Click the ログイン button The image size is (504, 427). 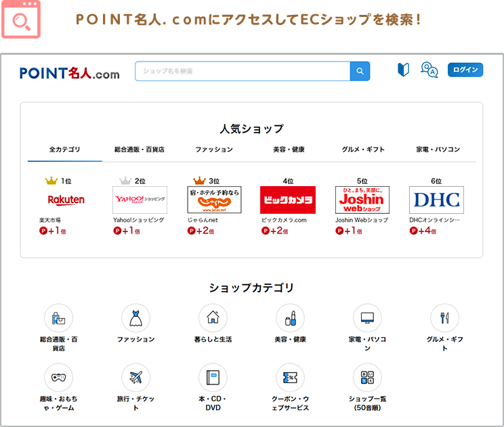point(465,70)
